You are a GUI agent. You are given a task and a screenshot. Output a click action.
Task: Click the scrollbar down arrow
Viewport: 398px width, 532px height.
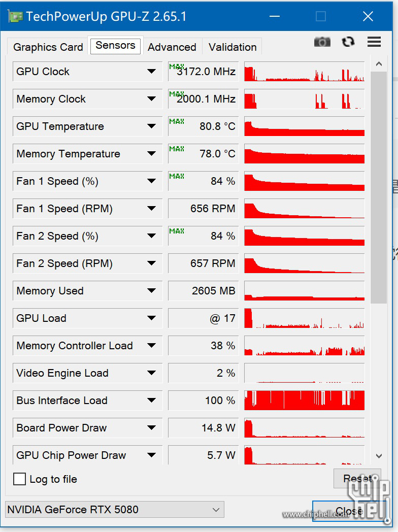point(379,456)
